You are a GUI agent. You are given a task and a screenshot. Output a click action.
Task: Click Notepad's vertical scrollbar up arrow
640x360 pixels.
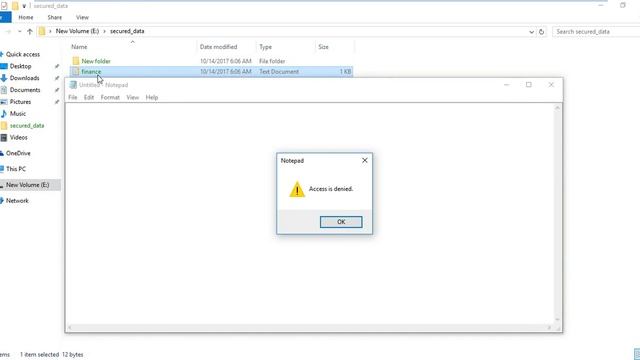click(557, 108)
